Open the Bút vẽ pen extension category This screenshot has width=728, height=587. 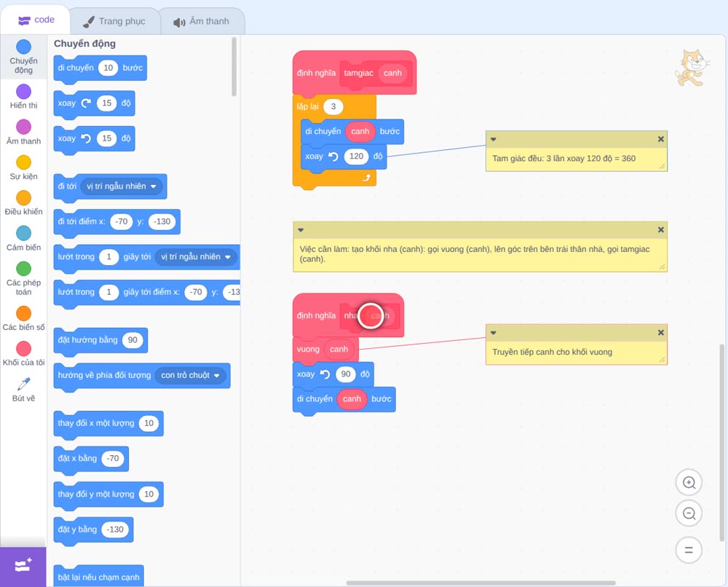coord(24,390)
